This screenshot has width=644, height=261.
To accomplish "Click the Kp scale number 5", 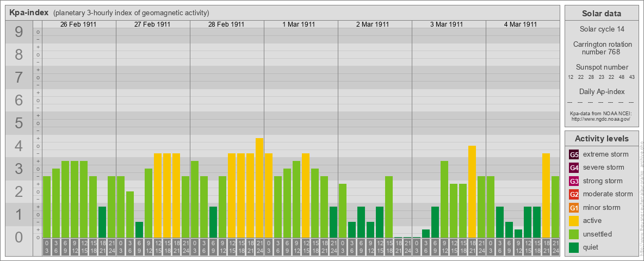I will [x=19, y=123].
